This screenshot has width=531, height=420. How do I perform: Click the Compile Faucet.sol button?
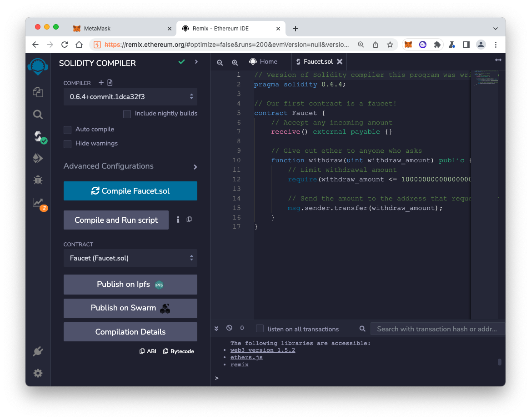(130, 191)
